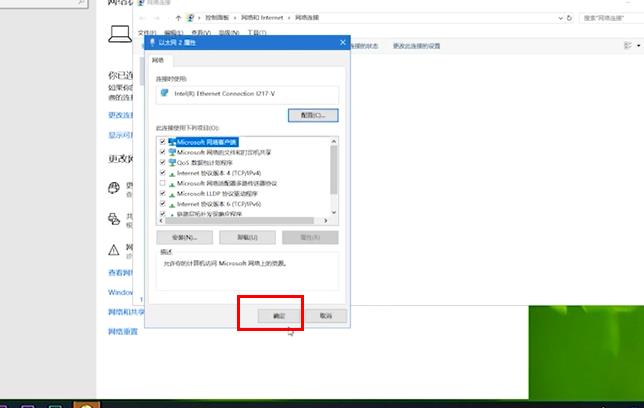Toggle Microsoft LLDP 协议驱动程序 checkbox

coord(163,193)
